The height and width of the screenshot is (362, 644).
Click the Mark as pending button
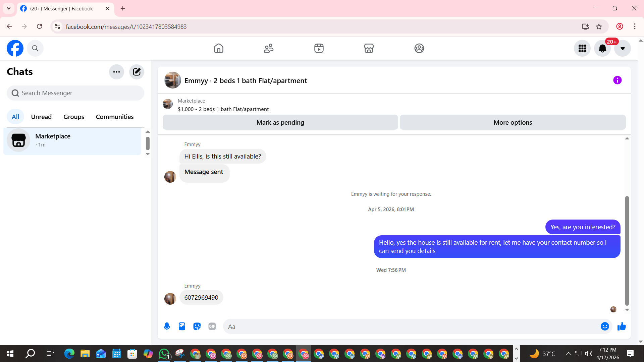[x=280, y=122]
